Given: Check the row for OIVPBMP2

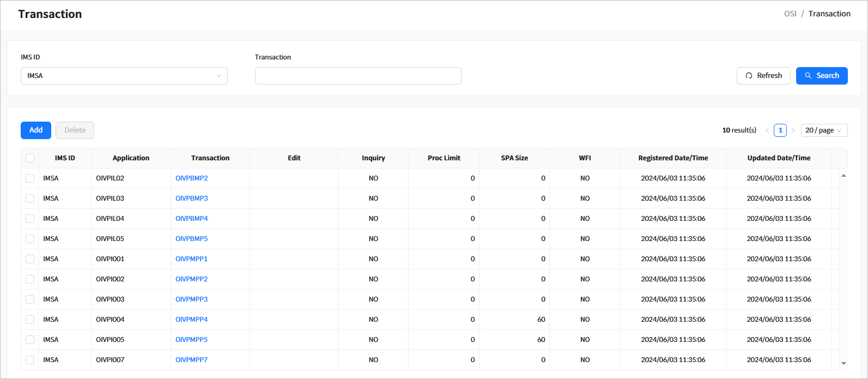Looking at the screenshot, I should coord(30,178).
